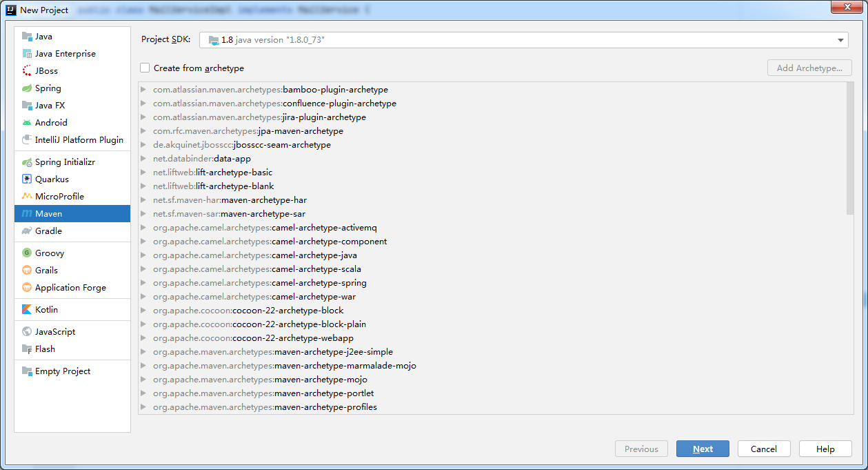Click the Add Archetype button
Image resolution: width=868 pixels, height=470 pixels.
tap(809, 68)
